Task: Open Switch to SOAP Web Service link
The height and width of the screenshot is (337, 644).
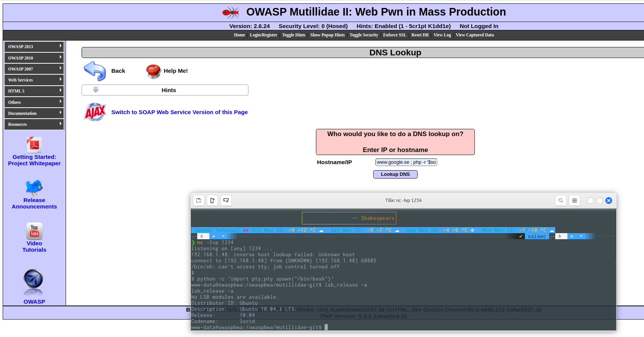Action: tap(179, 112)
